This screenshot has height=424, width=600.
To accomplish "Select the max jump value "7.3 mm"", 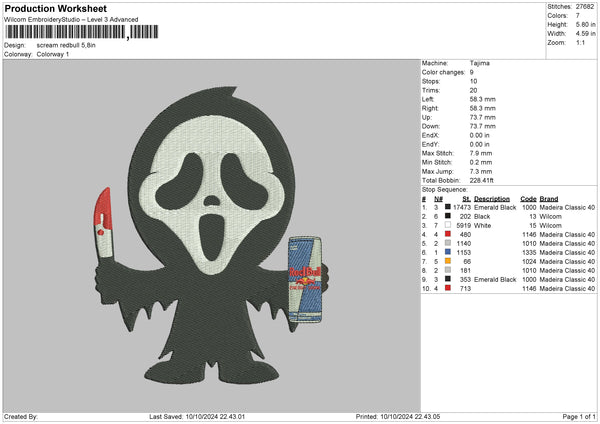I will tap(481, 171).
